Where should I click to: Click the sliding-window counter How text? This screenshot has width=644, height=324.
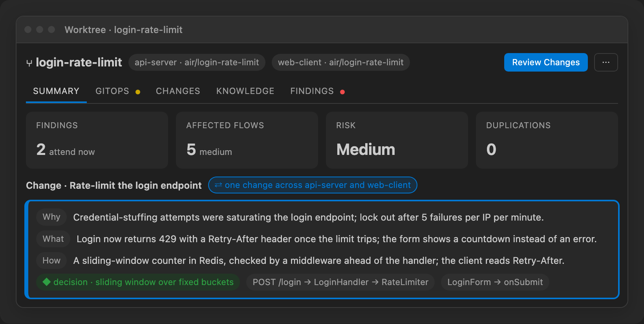point(319,261)
